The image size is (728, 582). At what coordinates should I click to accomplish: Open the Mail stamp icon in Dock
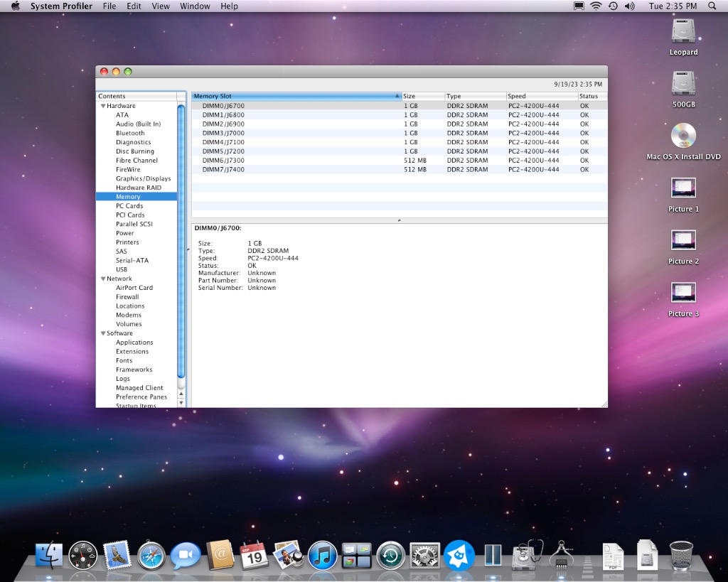point(117,554)
